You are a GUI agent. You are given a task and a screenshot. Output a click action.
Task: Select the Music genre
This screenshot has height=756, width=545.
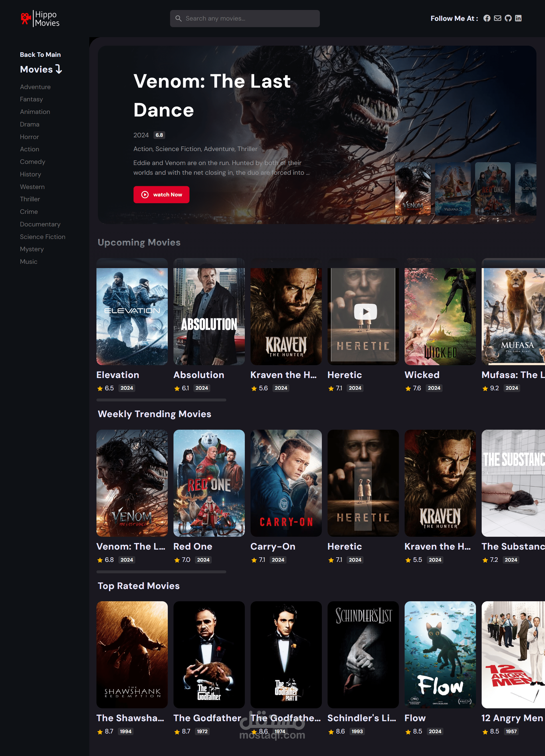point(29,262)
